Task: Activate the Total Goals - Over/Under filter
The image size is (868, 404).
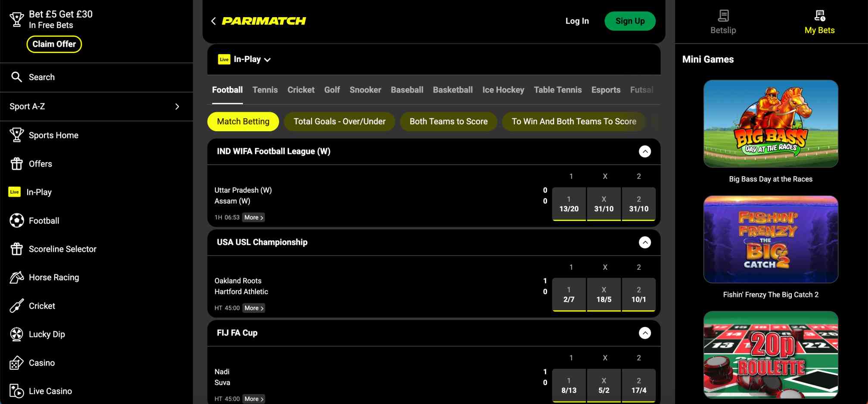Action: tap(339, 121)
